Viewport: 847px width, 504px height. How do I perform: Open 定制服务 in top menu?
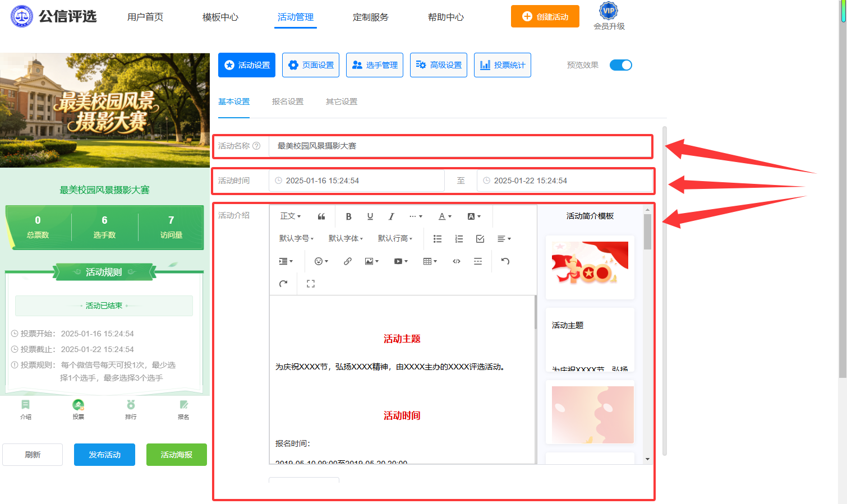(x=371, y=17)
